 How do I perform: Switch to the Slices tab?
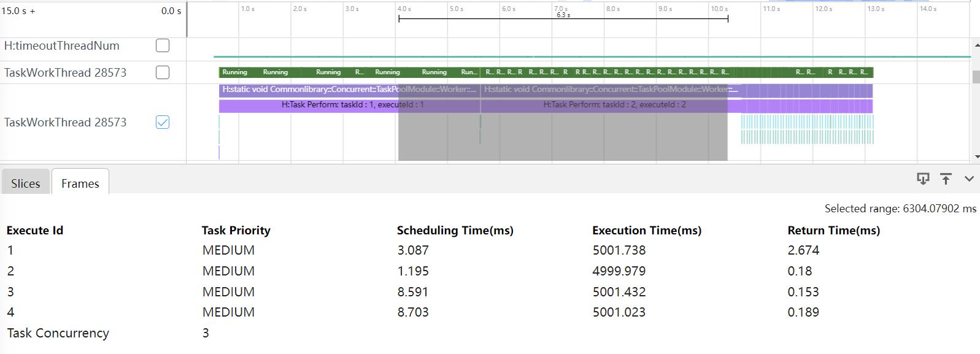pos(25,183)
